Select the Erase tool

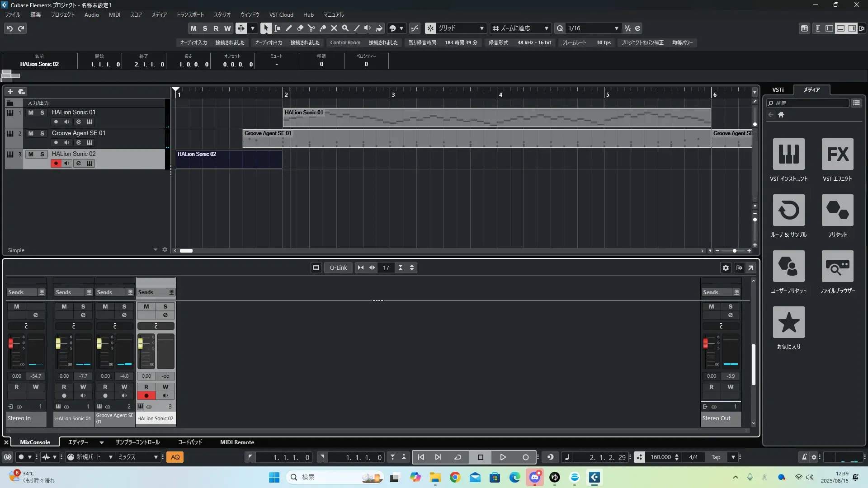[300, 28]
